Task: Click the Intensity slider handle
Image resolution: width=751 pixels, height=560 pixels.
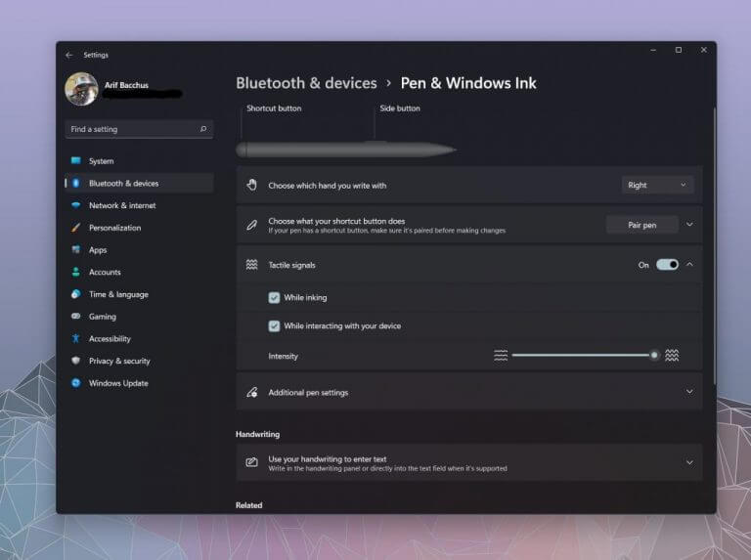Action: 654,355
